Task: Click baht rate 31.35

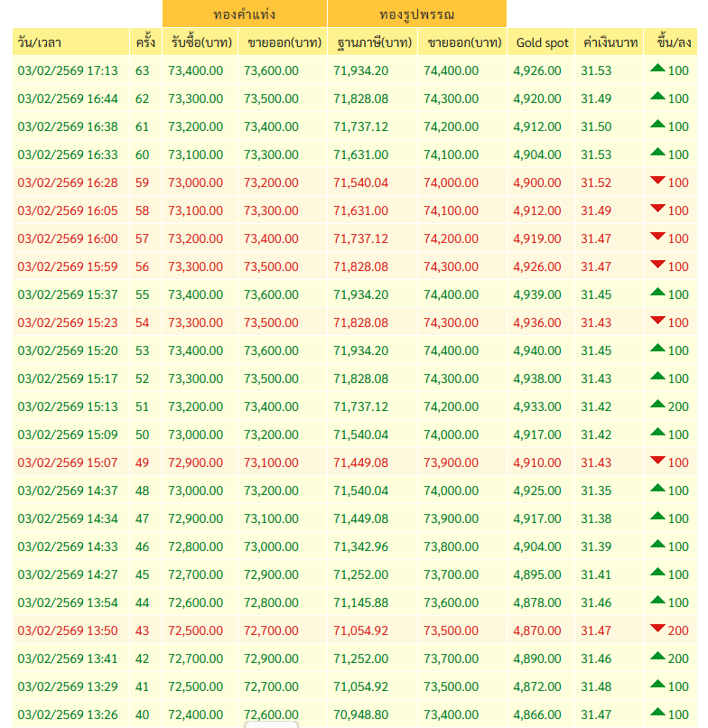Action: click(596, 490)
